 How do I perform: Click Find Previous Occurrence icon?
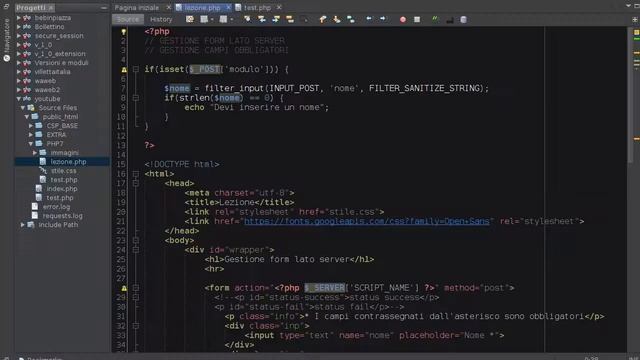pos(262,19)
